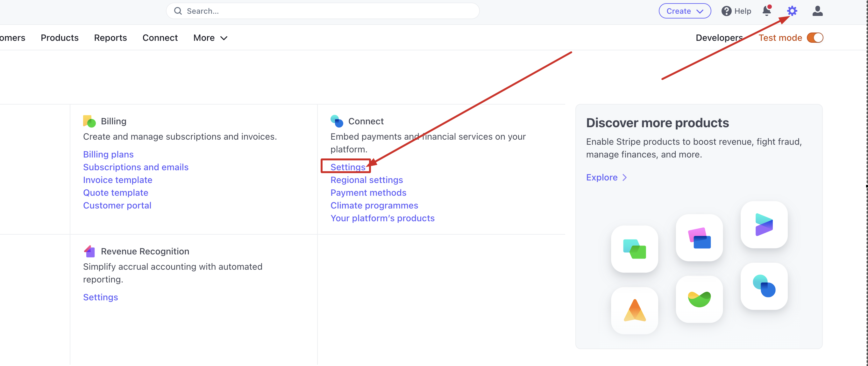
Task: Open the user profile icon
Action: coord(817,11)
